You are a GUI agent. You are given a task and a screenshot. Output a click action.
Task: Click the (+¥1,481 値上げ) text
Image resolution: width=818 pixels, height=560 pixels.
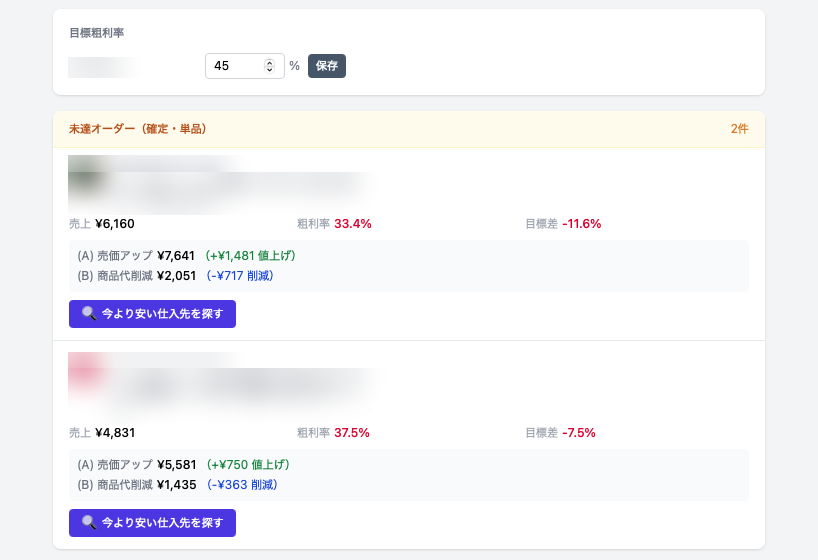click(250, 256)
